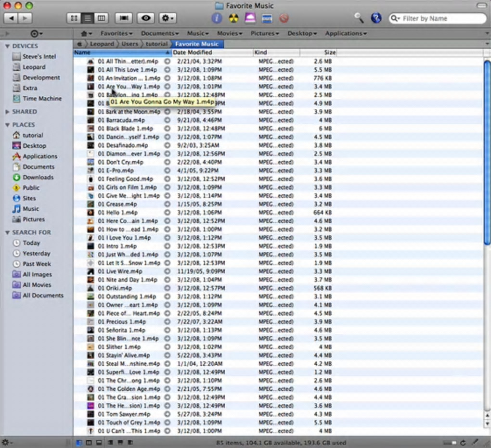Toggle the right drawer button in status bar
This screenshot has height=448, width=491.
(x=130, y=443)
